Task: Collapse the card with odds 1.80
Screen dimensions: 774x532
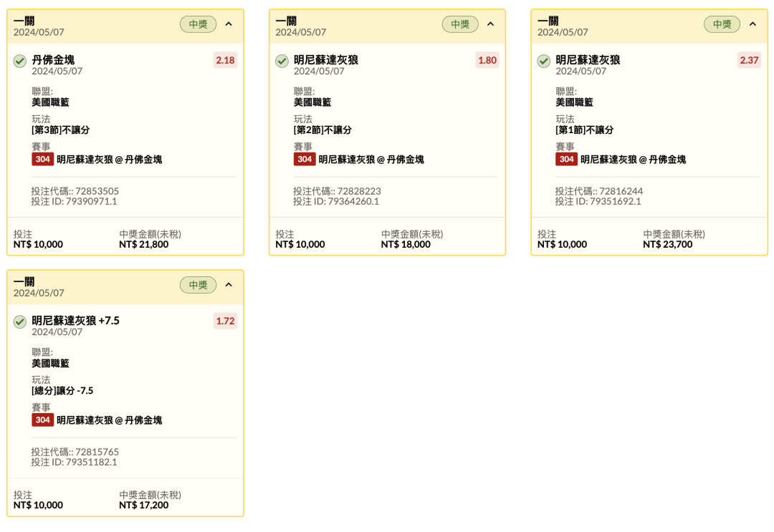Action: 491,24
